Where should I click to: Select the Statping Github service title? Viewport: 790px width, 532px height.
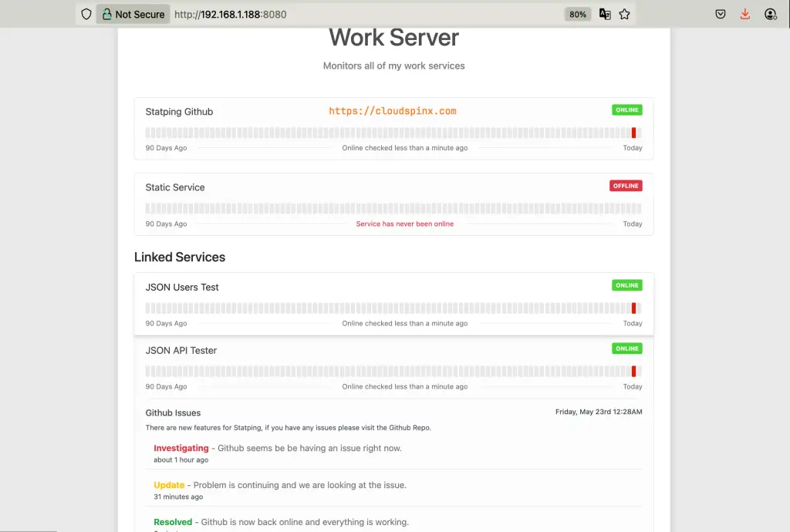179,111
